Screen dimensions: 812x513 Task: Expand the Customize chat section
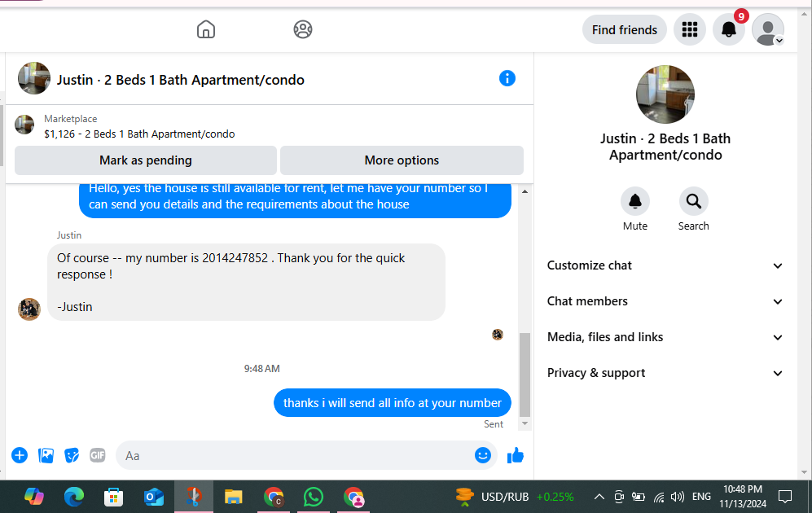[x=665, y=265]
